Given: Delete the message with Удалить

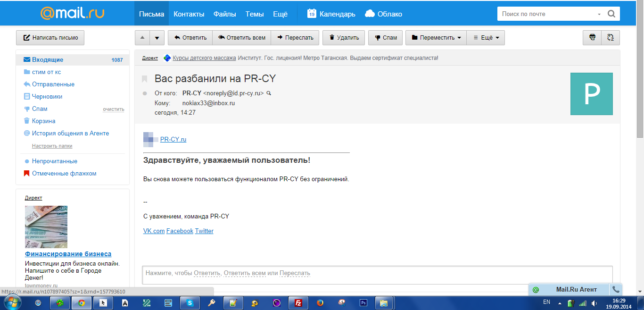Looking at the screenshot, I should pyautogui.click(x=344, y=38).
